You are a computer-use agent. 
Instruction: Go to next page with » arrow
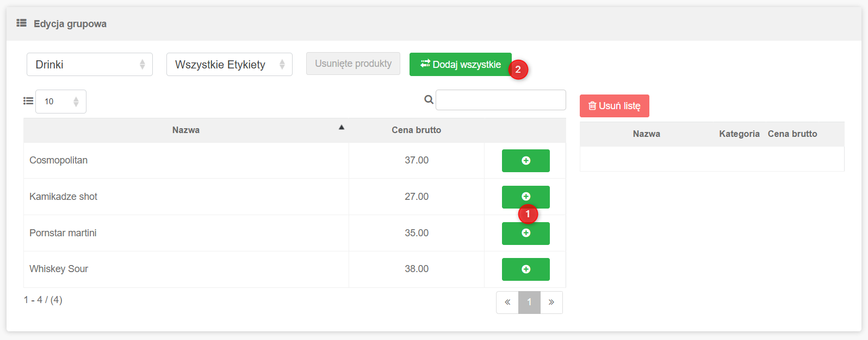click(x=551, y=303)
